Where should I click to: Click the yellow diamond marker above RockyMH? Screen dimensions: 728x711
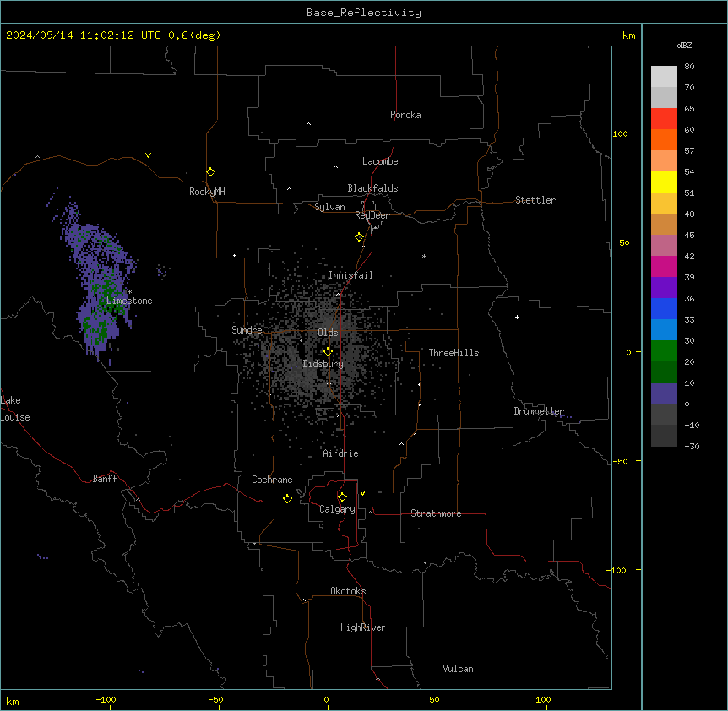pos(211,172)
